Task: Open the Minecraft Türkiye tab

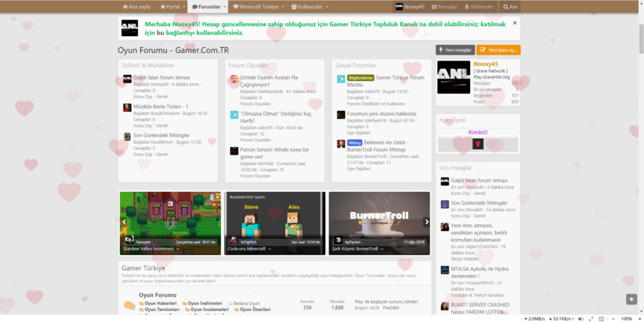Action: point(255,7)
